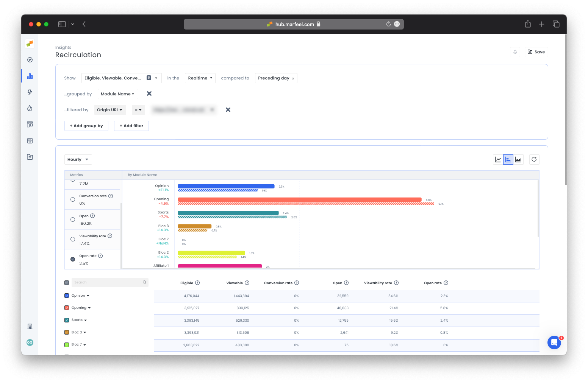
Task: Select the compass explore icon in sidebar
Action: tap(30, 59)
